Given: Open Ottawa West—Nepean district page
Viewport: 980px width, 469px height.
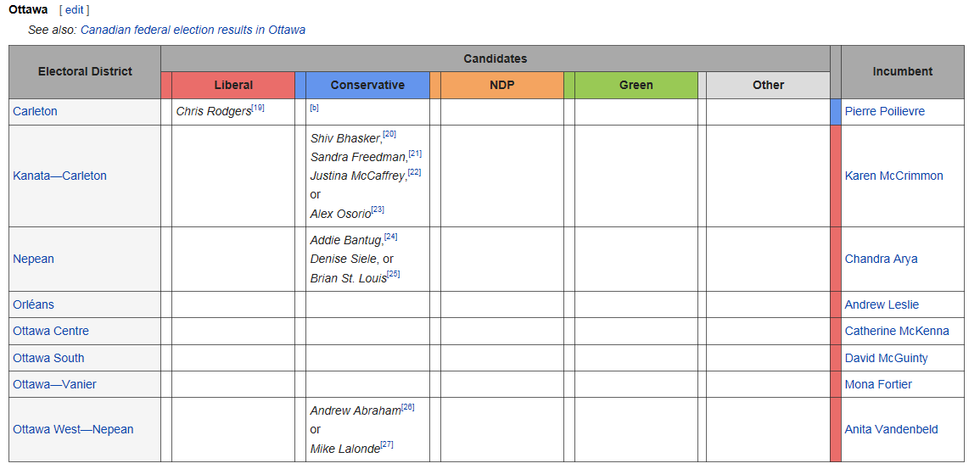Looking at the screenshot, I should click(x=73, y=430).
